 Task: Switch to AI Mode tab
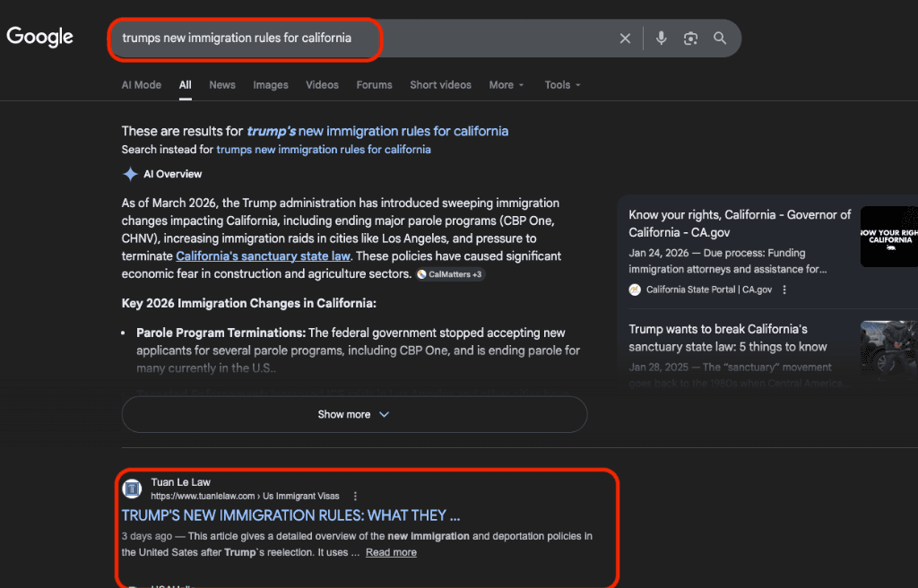coord(141,85)
